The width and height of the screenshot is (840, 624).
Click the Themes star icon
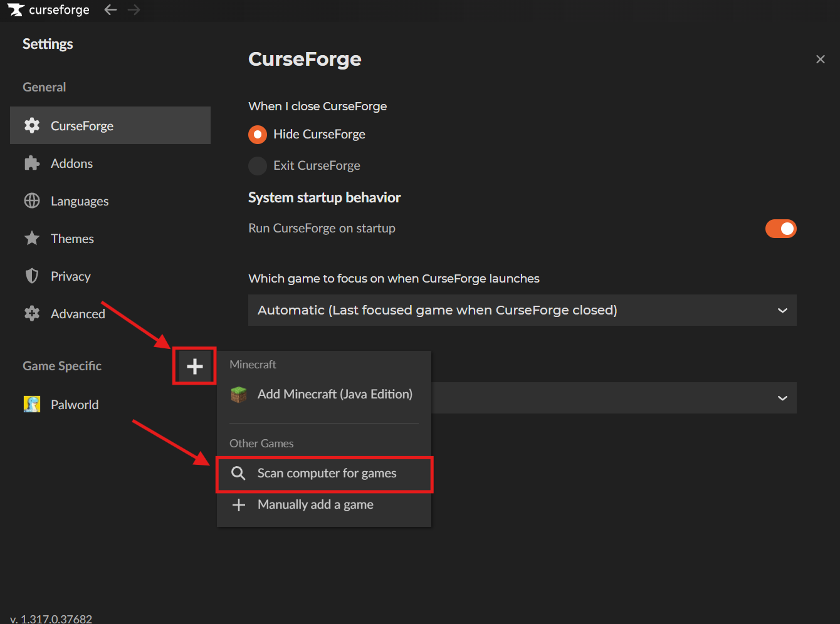click(x=32, y=238)
